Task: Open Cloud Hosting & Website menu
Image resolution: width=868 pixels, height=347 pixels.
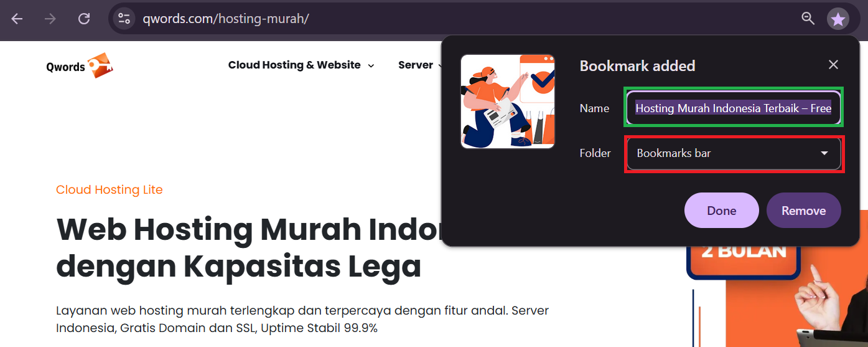Action: click(x=301, y=65)
